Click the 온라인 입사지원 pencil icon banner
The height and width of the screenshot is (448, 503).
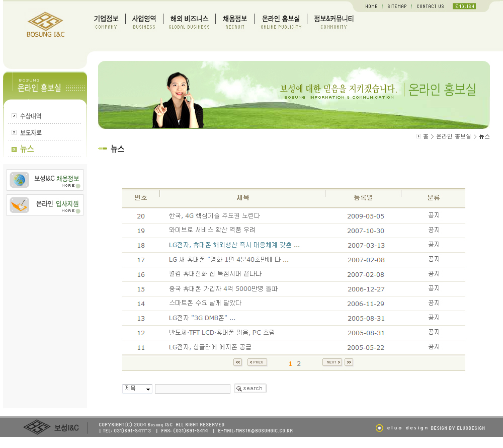point(19,205)
